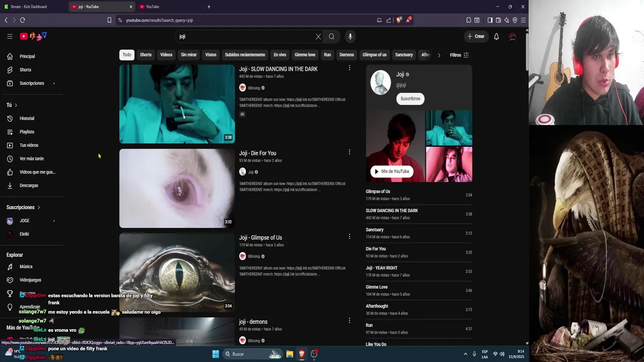The image size is (644, 362).
Task: Select the Videos filter chip
Action: pos(166,55)
